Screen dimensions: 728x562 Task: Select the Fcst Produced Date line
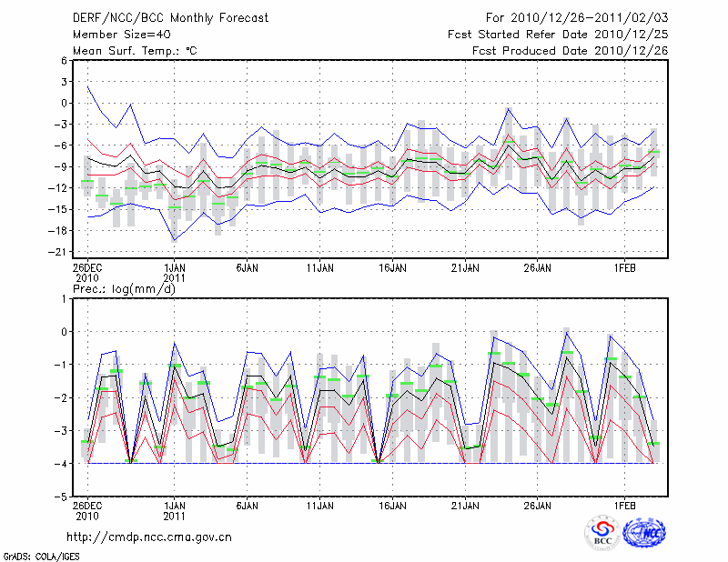point(570,51)
